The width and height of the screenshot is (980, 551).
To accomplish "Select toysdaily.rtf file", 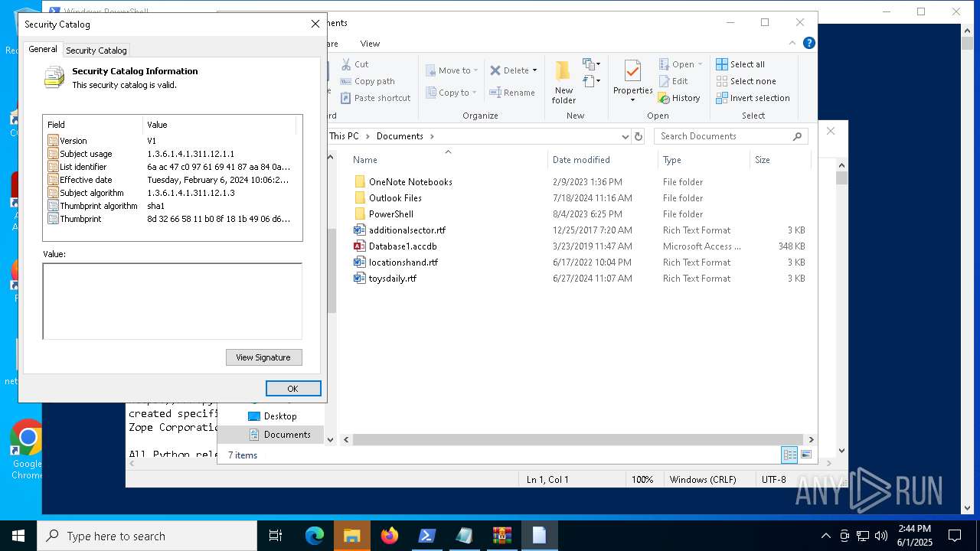I will [392, 279].
